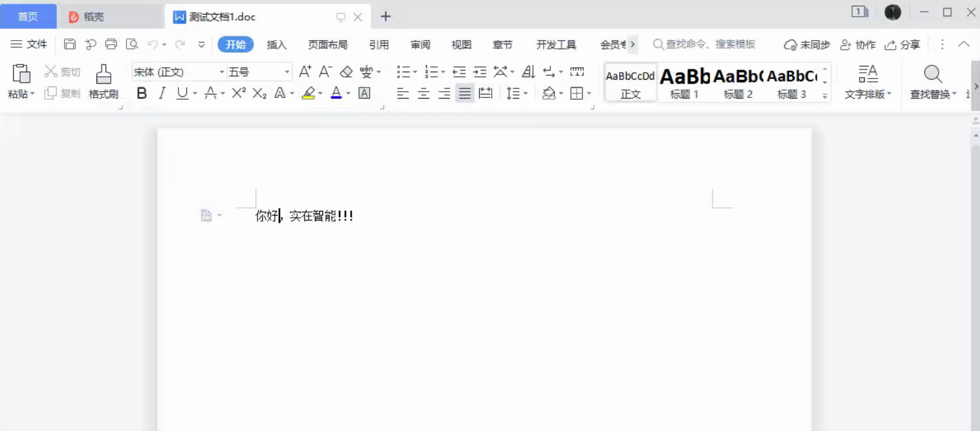Image resolution: width=980 pixels, height=431 pixels.
Task: Select the Format Painter (格式刷) tool
Action: 103,81
